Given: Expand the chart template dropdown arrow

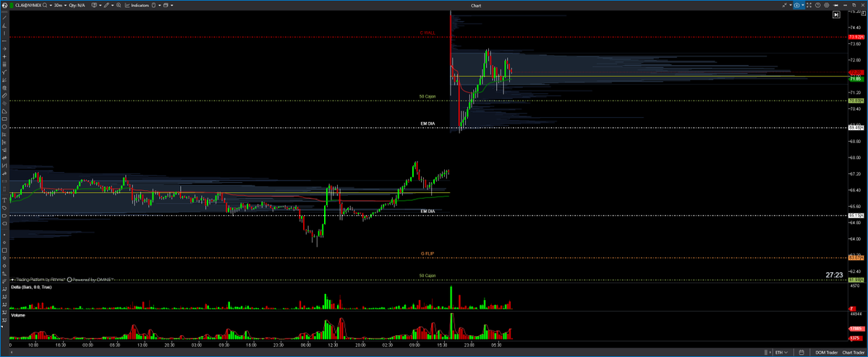Looking at the screenshot, I should coord(101,6).
